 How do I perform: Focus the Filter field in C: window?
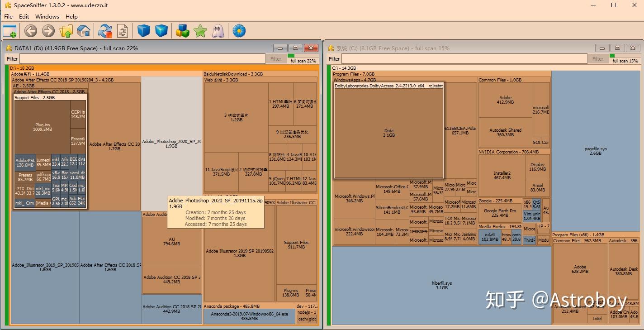pos(464,59)
